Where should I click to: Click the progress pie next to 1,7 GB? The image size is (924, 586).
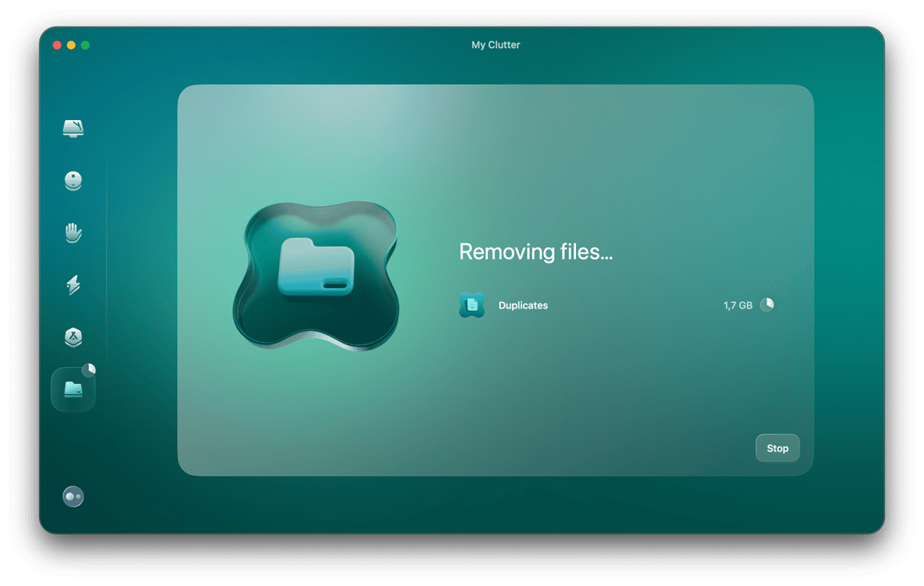[767, 305]
